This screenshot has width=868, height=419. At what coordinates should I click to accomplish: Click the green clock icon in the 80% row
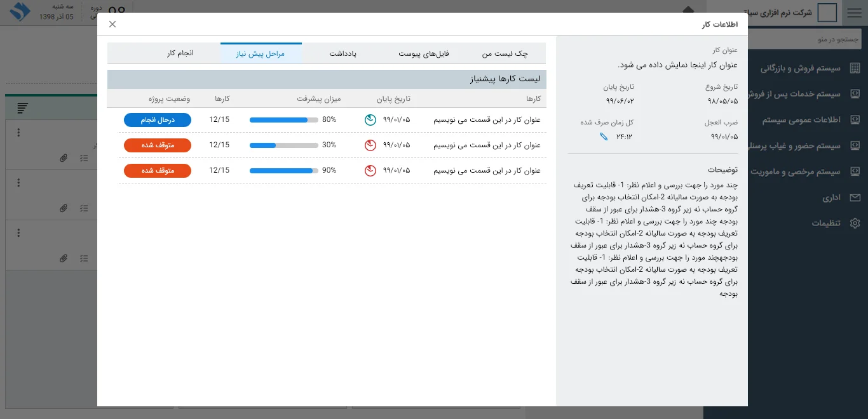[370, 119]
